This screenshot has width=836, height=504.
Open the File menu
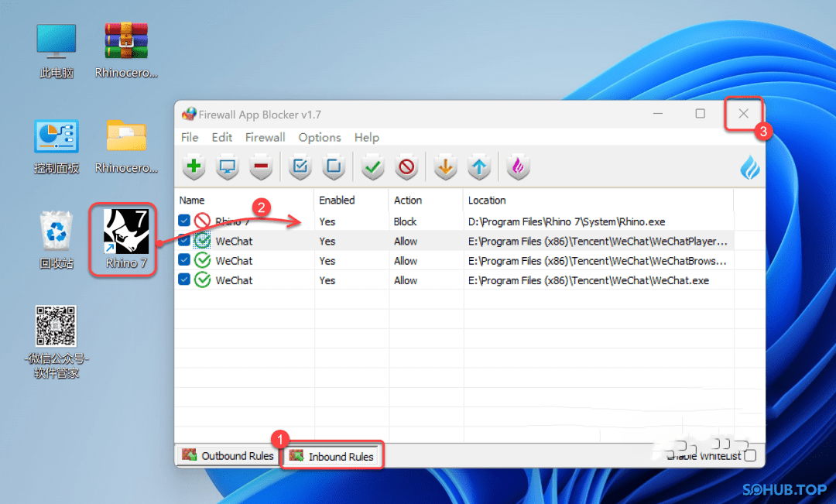click(190, 137)
